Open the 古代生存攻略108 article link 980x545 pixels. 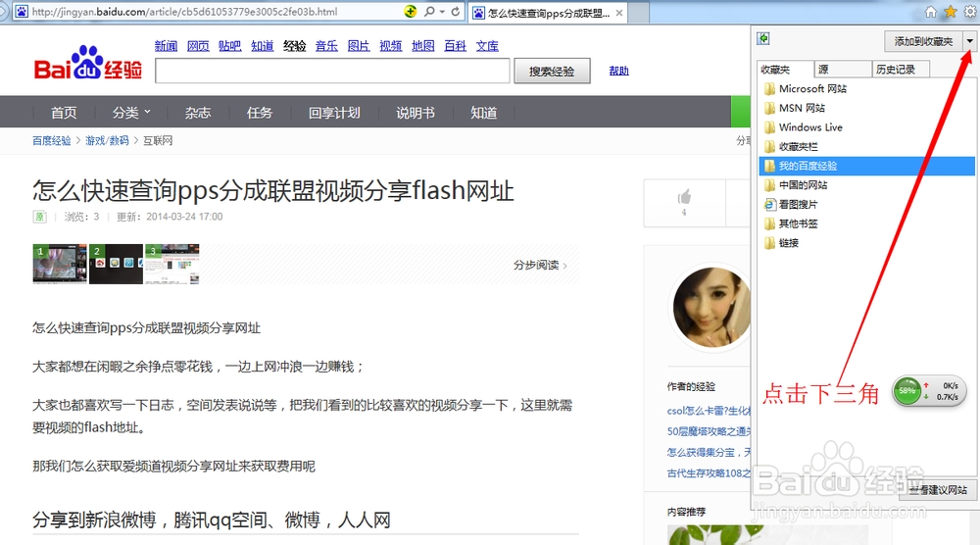[x=709, y=473]
